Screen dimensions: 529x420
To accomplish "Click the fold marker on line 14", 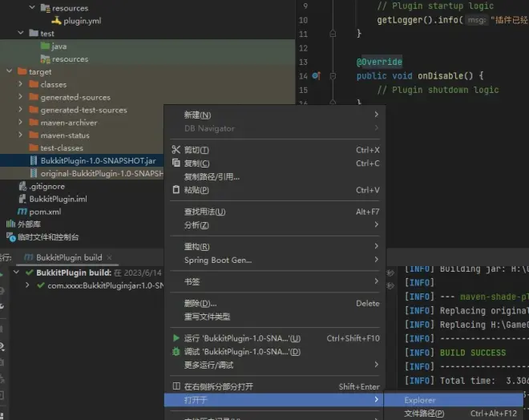I will [x=333, y=76].
